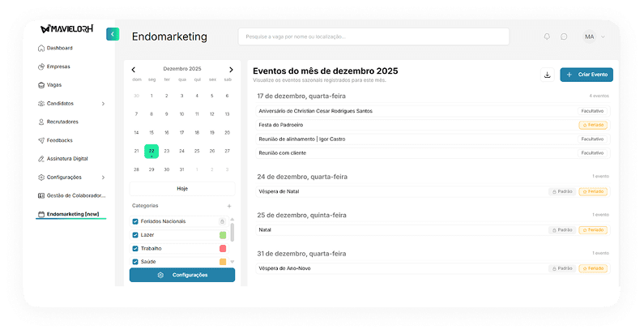644x334 pixels.
Task: Open Vagas in the sidebar
Action: tap(49, 85)
